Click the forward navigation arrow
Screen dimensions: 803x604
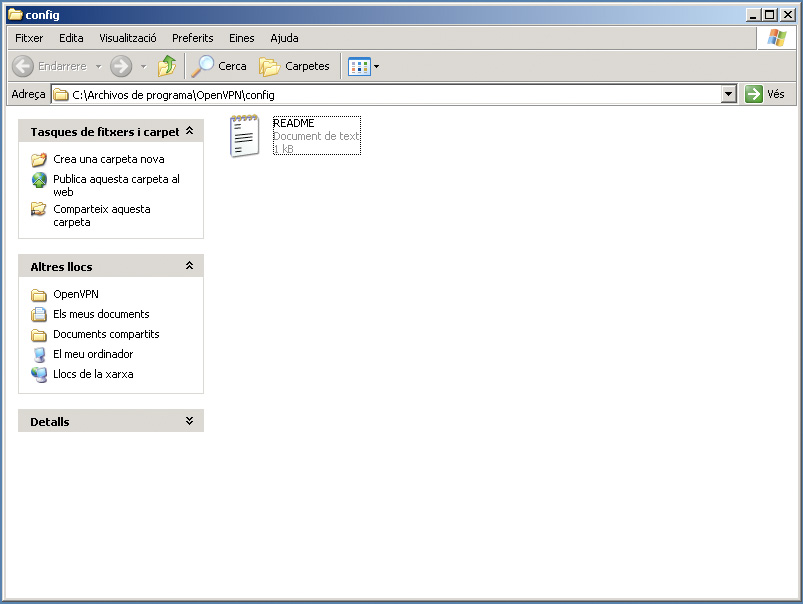(x=121, y=66)
